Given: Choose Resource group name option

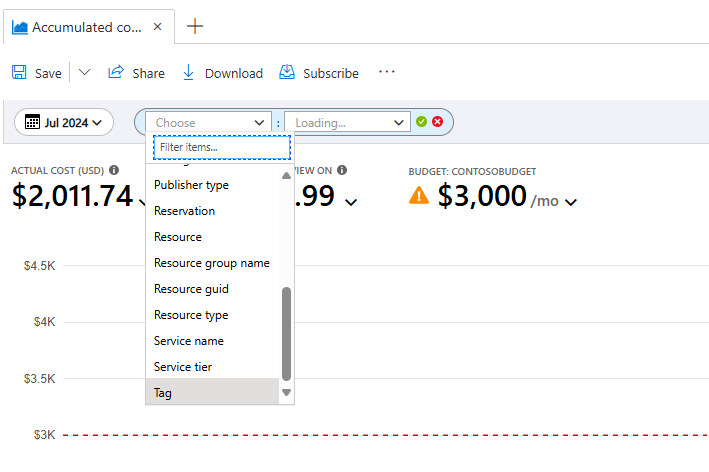Looking at the screenshot, I should (x=211, y=263).
